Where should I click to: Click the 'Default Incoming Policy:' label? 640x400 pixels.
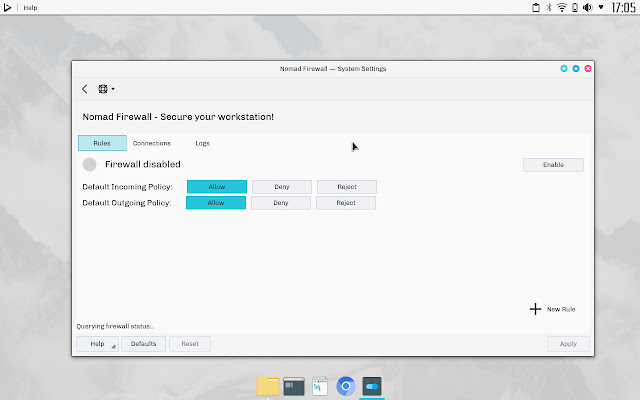pyautogui.click(x=127, y=187)
